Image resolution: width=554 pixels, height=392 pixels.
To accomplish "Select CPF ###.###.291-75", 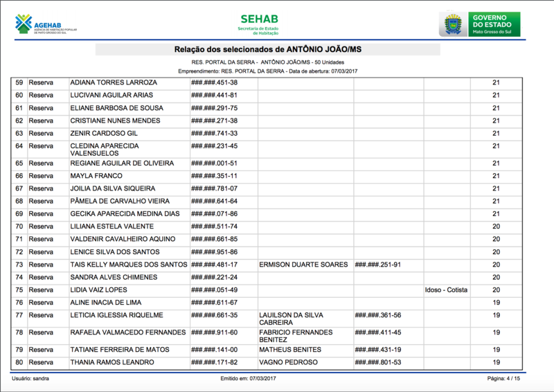I will pyautogui.click(x=215, y=108).
